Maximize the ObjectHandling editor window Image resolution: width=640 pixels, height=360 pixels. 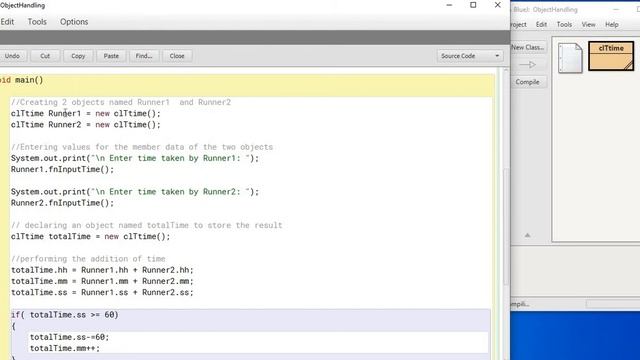point(473,5)
